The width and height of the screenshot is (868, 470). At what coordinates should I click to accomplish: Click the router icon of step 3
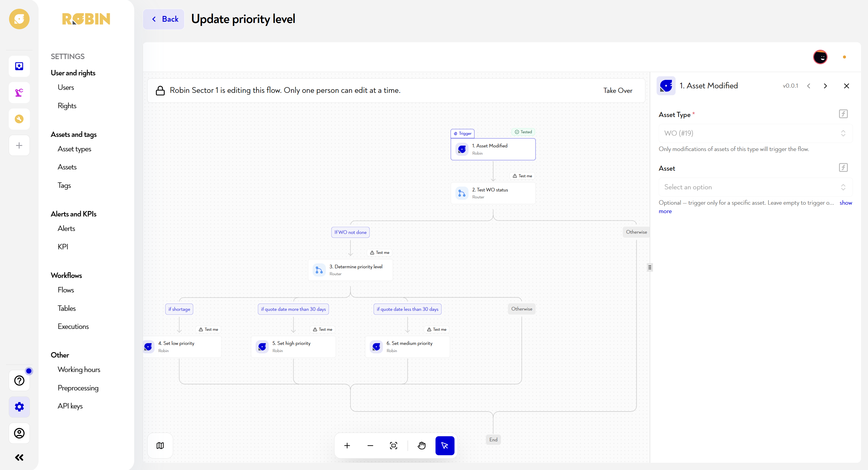[319, 270]
